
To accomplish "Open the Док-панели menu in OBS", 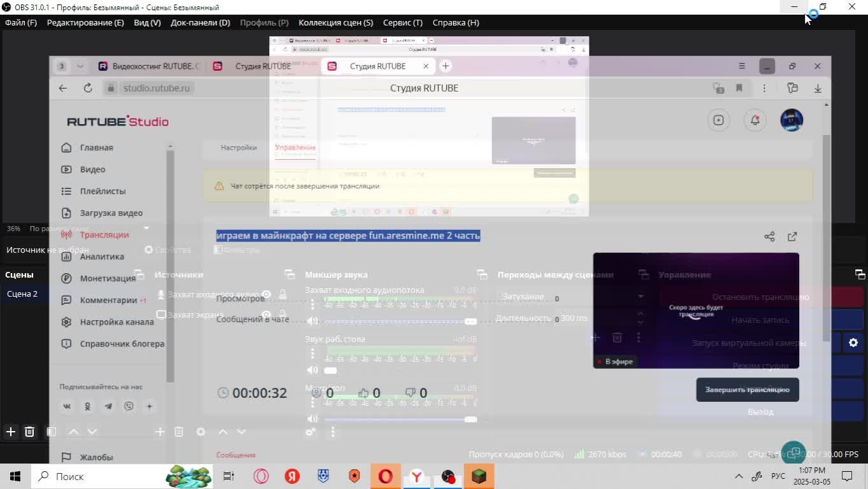I will pos(200,22).
